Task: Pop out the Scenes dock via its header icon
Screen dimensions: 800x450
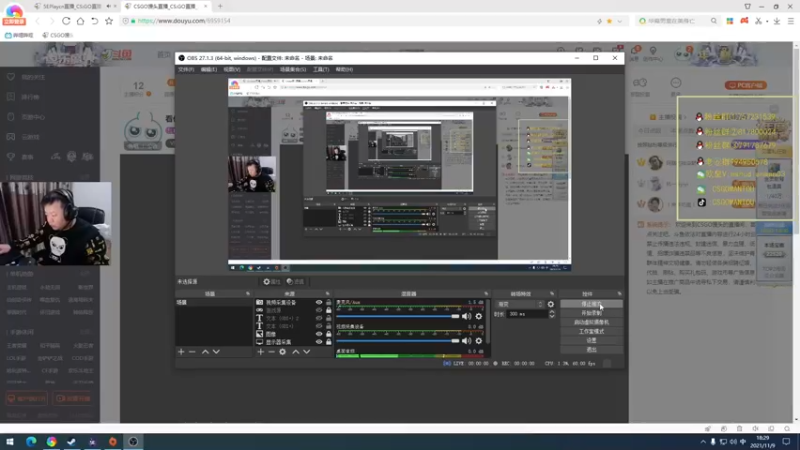Action: 248,294
